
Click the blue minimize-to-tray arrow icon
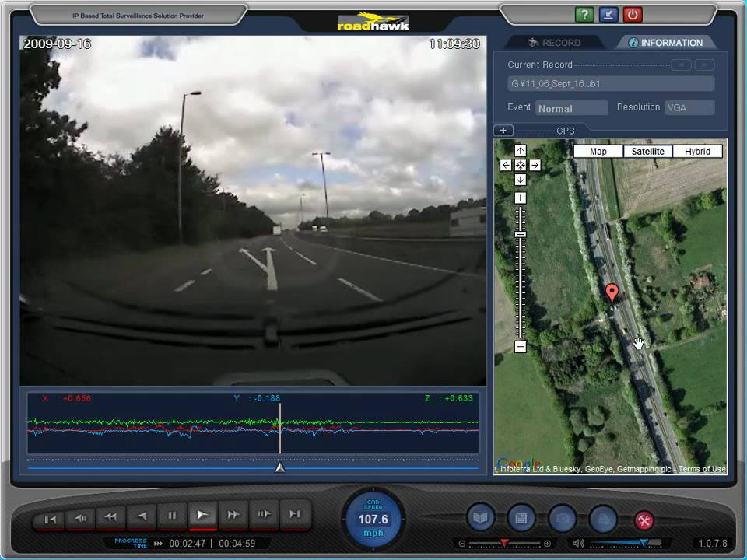608,15
